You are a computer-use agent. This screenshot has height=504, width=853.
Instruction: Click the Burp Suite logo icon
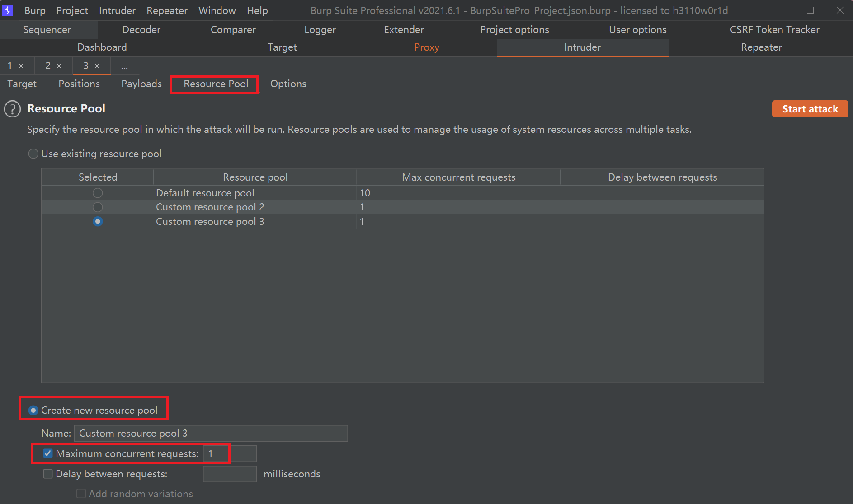[8, 10]
